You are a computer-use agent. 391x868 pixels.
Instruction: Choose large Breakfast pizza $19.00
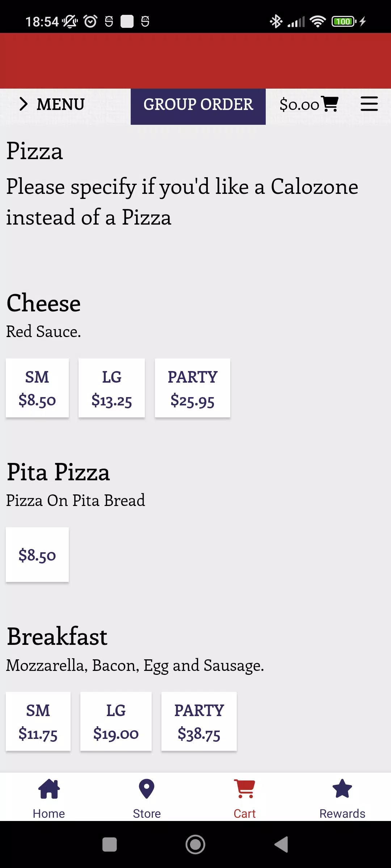pyautogui.click(x=116, y=722)
